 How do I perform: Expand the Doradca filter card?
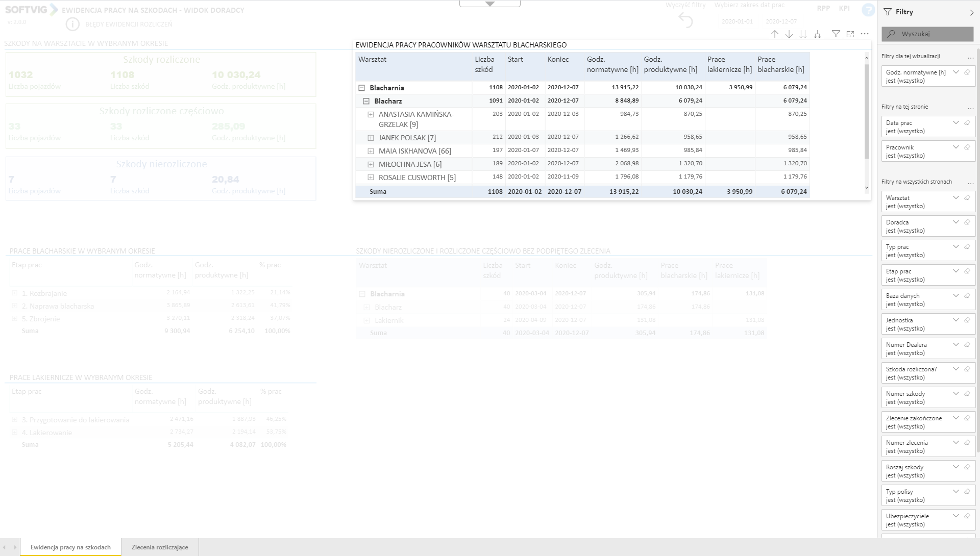tap(955, 222)
